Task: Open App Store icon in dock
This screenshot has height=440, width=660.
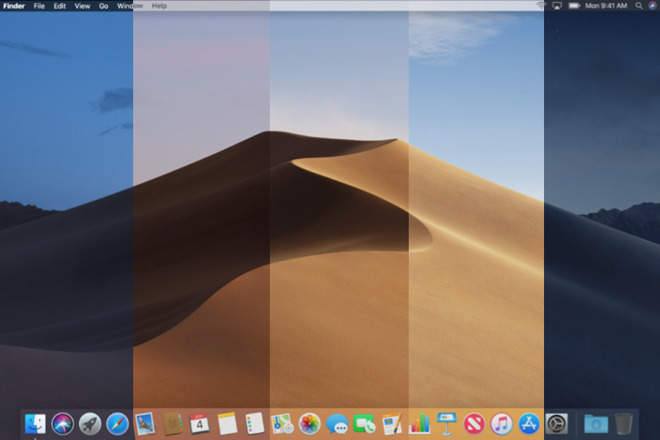Action: click(529, 424)
